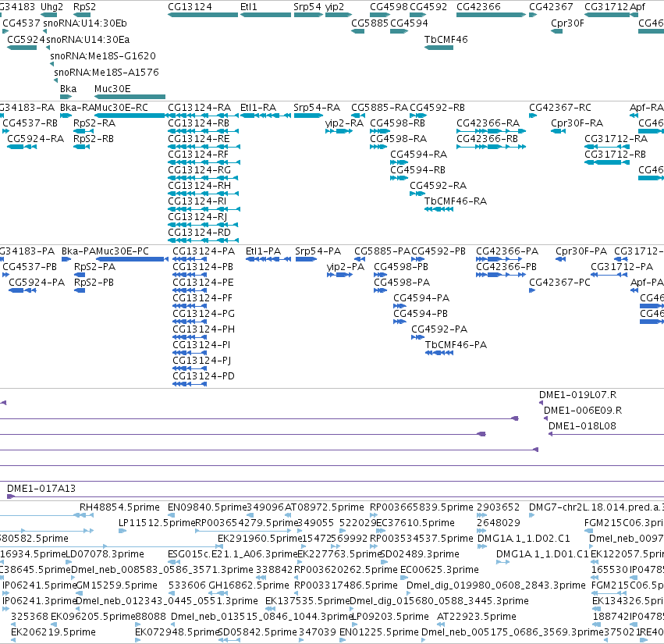Open the RH48854.5prime EST label
Image resolution: width=664 pixels, height=644 pixels.
click(x=119, y=507)
